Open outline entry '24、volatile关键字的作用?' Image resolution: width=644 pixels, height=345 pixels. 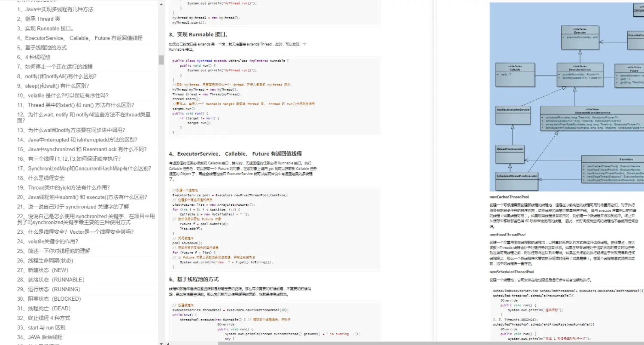click(x=48, y=241)
